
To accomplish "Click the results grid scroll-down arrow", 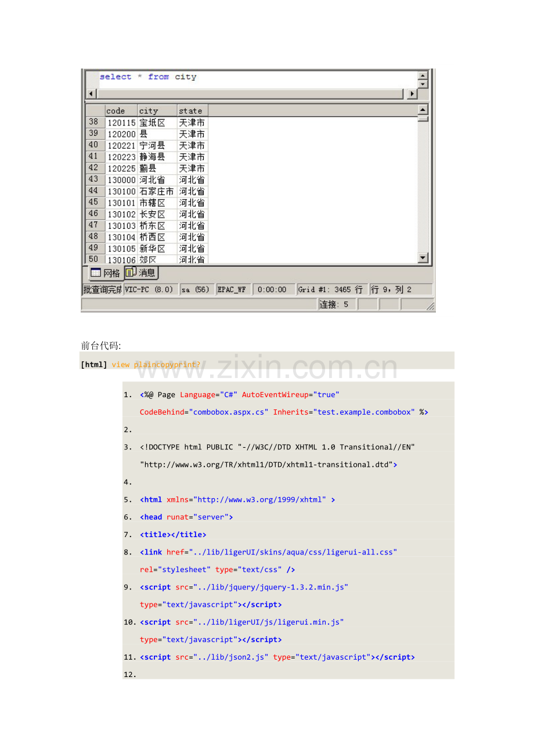I will tap(423, 258).
